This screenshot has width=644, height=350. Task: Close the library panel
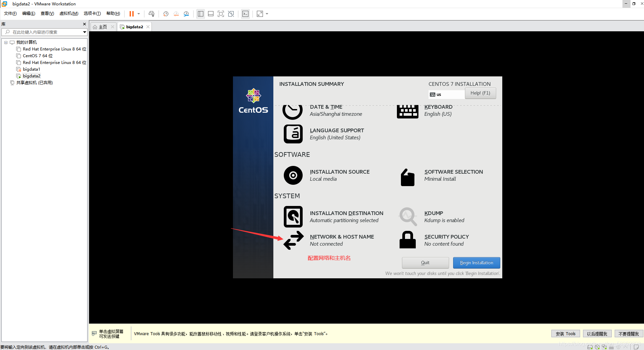click(84, 24)
